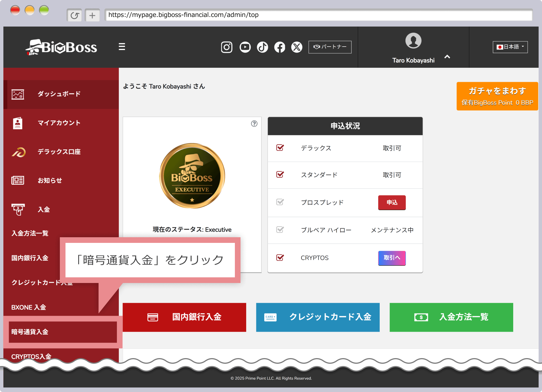This screenshot has width=542, height=392.
Task: Toggle the hamburger menu icon
Action: pyautogui.click(x=122, y=47)
